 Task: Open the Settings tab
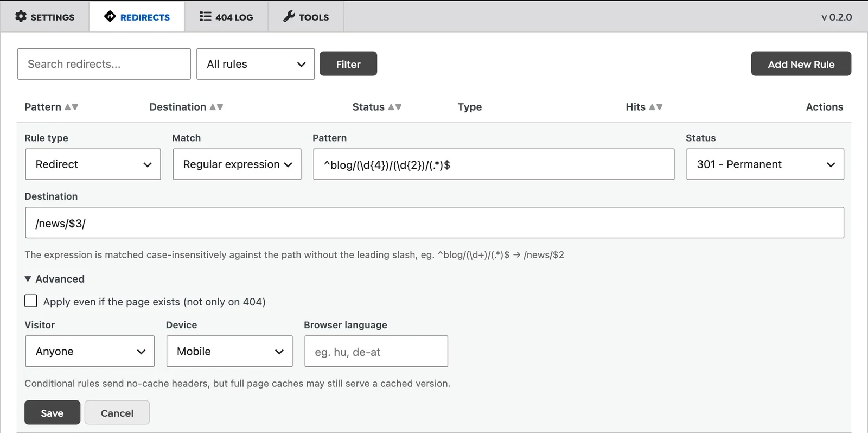coord(45,17)
